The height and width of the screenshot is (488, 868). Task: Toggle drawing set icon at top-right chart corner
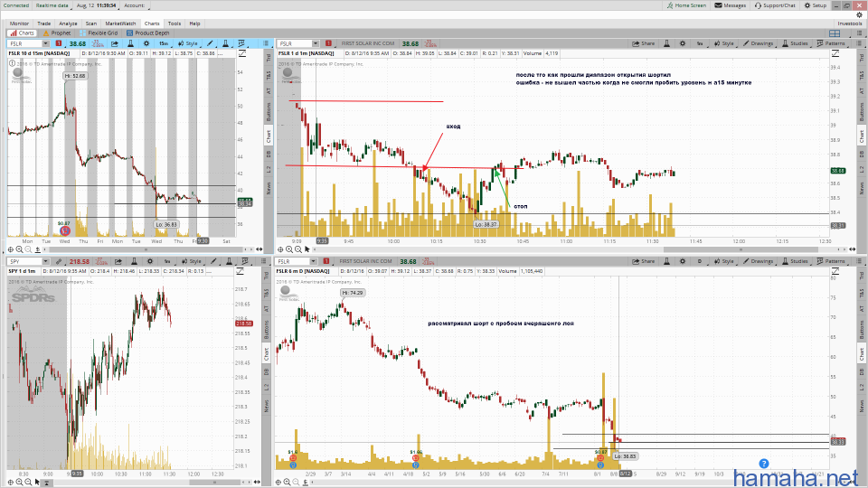pyautogui.click(x=835, y=53)
